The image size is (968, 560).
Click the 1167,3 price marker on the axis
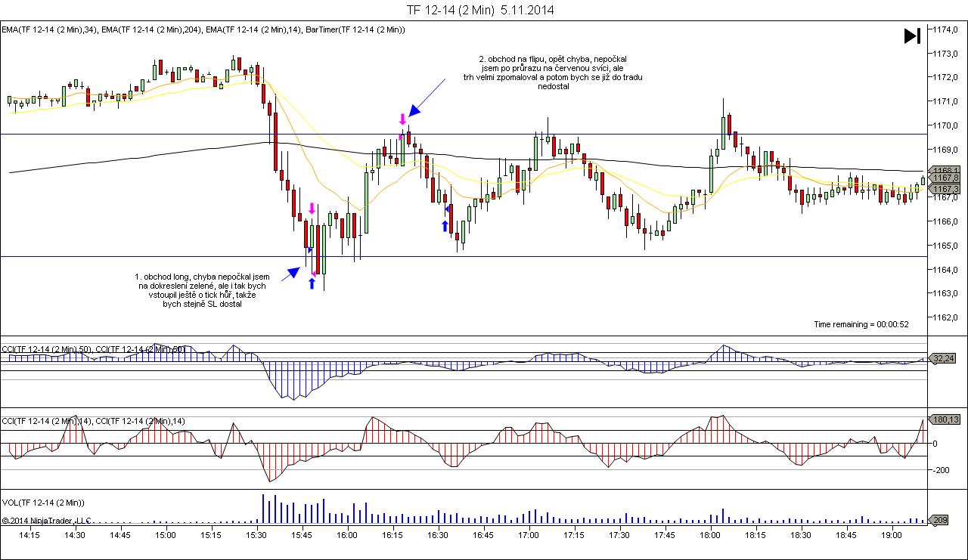point(945,189)
